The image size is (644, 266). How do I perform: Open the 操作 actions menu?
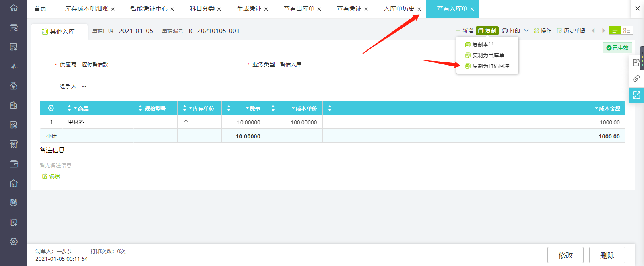[543, 31]
